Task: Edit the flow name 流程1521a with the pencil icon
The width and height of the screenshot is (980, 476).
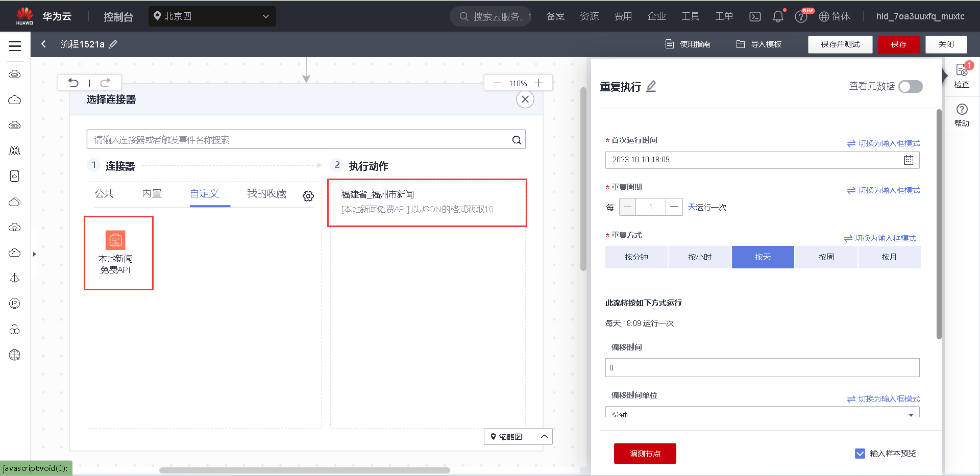Action: click(x=113, y=44)
